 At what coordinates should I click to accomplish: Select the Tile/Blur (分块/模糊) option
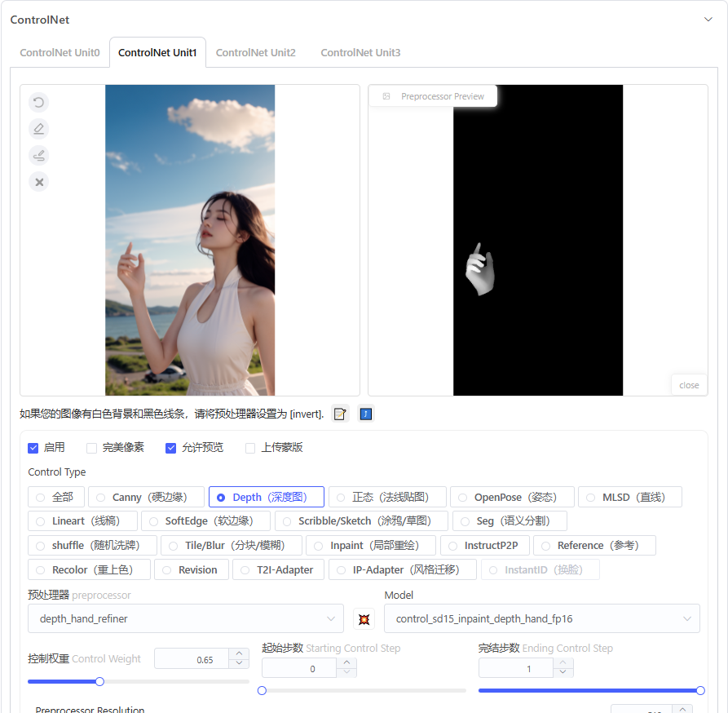tap(232, 545)
